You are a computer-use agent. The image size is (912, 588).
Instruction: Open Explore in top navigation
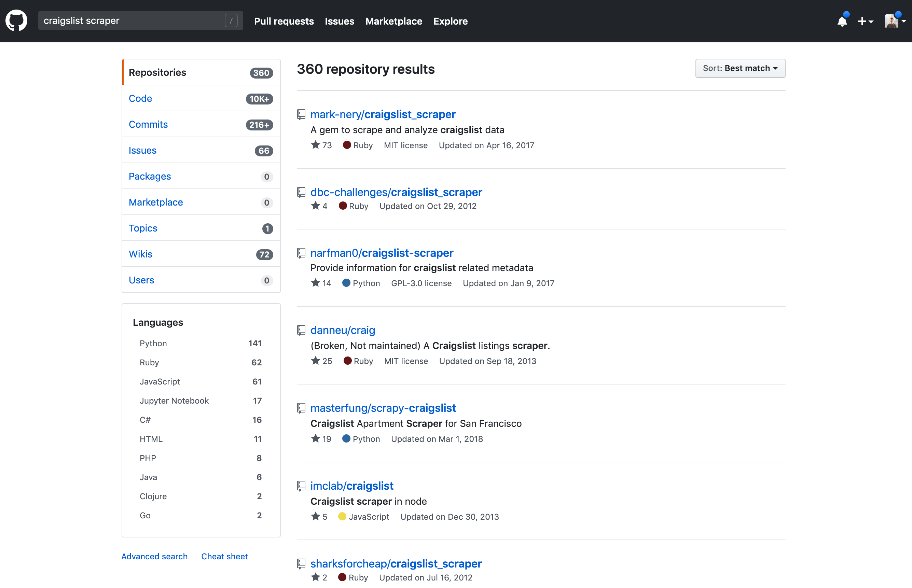(450, 21)
